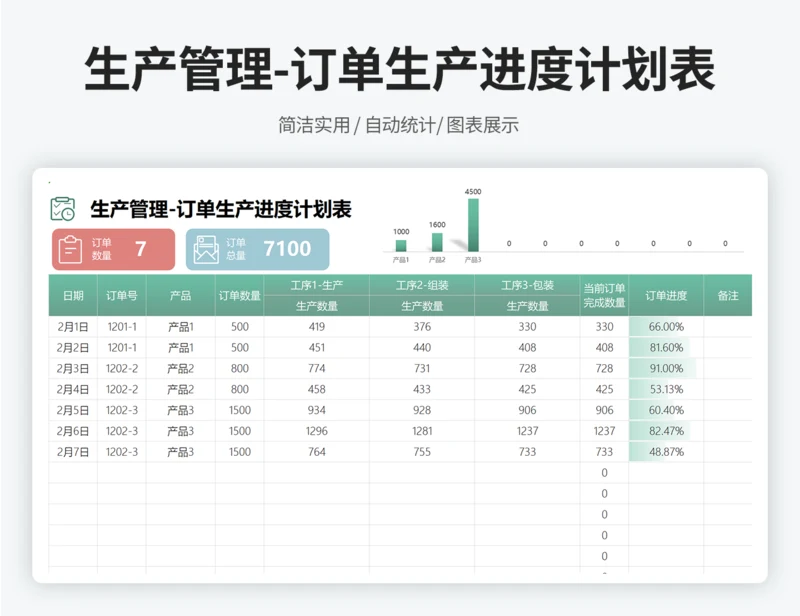Click the 工序3-包装 header cell
The height and width of the screenshot is (616, 800).
(x=527, y=285)
